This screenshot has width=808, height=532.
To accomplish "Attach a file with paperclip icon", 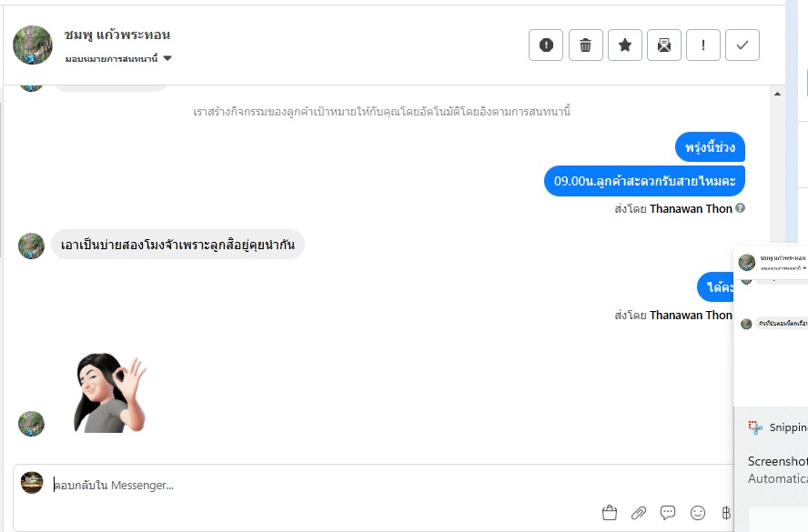I will coord(639,512).
